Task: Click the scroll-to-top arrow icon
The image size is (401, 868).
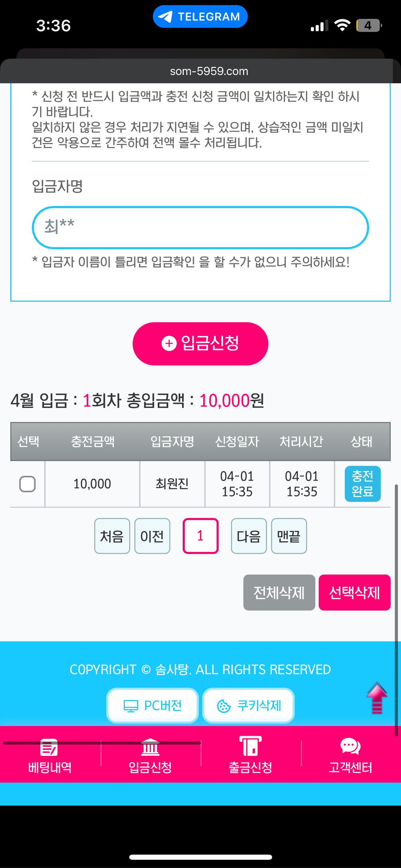Action: tap(377, 698)
